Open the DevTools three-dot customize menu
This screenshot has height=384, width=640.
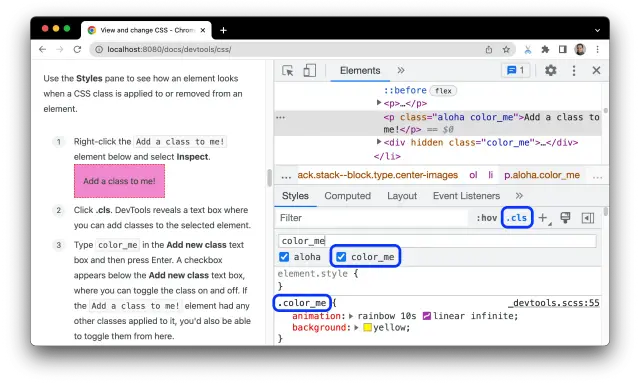coord(574,71)
